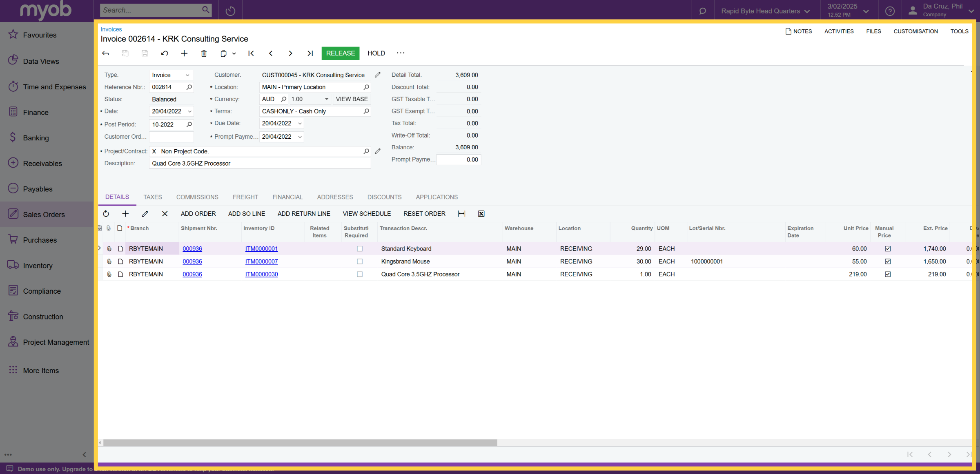Viewport: 980px width, 474px height.
Task: Open the Date picker dropdown
Action: click(189, 111)
